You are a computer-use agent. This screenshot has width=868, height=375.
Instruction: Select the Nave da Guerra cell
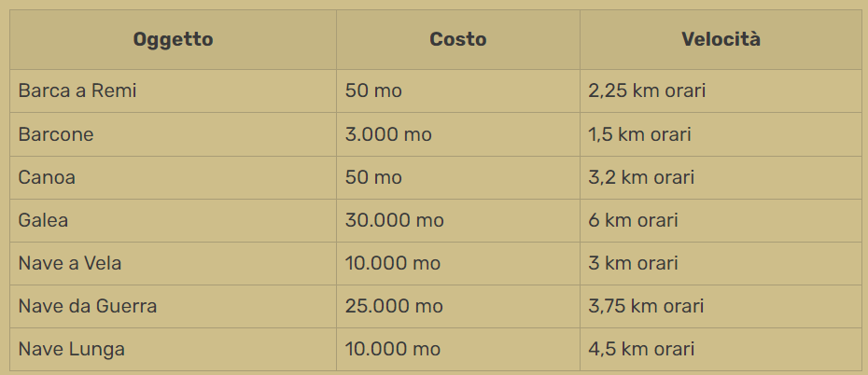(88, 306)
